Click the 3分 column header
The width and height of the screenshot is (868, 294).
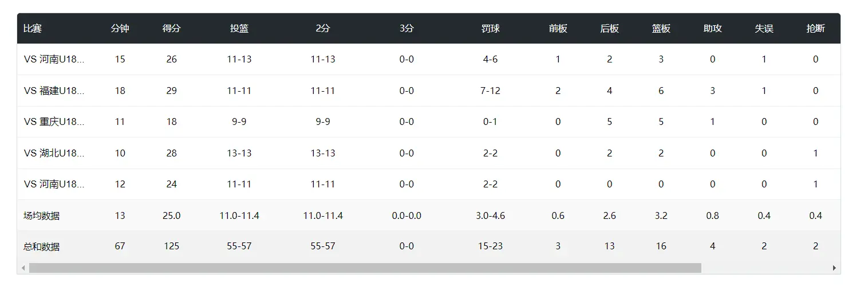pos(407,29)
